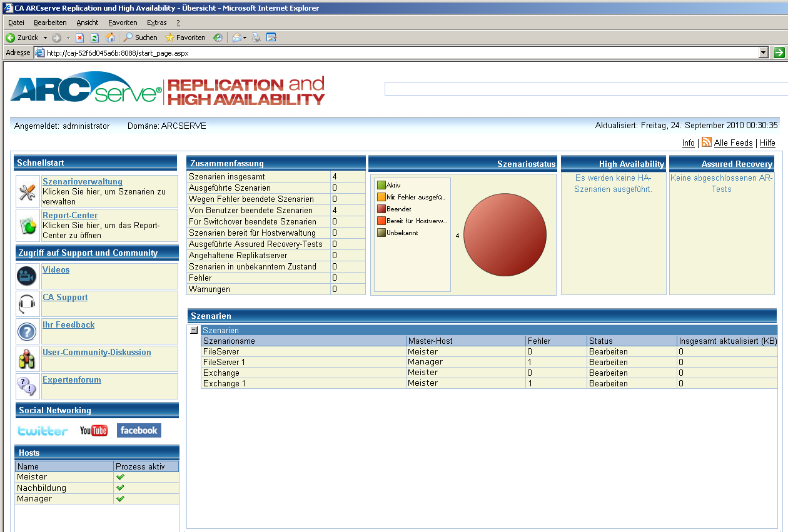Open the address bar dropdown arrow
Viewport: 788px width, 532px height.
(763, 53)
